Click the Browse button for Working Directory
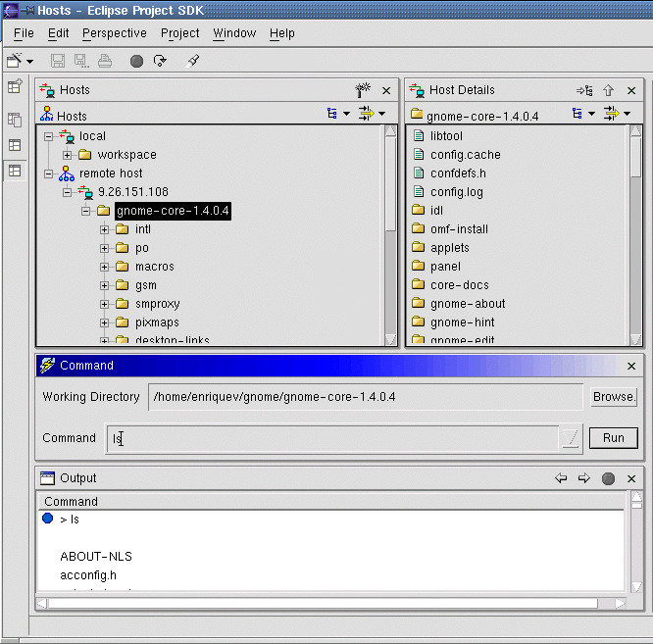Viewport: 653px width, 644px height. click(x=614, y=397)
